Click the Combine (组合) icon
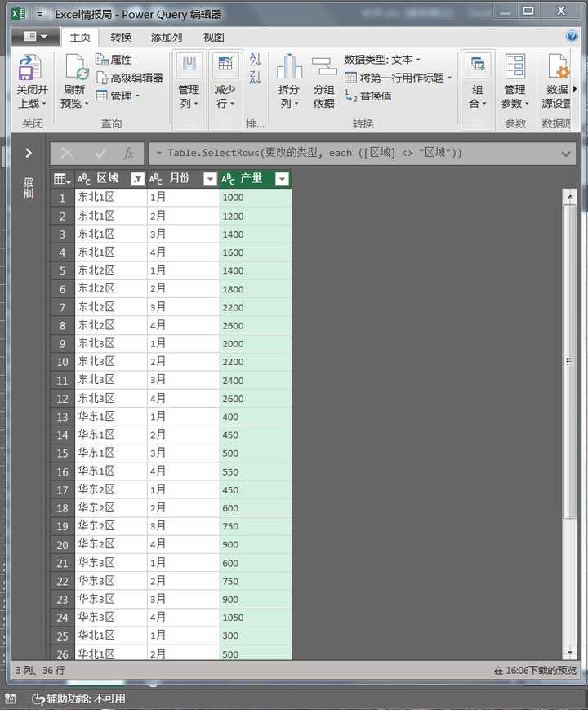The image size is (588, 710). pos(478,65)
